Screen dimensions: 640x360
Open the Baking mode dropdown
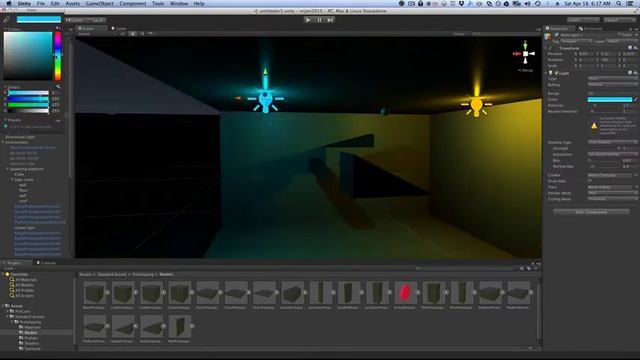(x=612, y=84)
